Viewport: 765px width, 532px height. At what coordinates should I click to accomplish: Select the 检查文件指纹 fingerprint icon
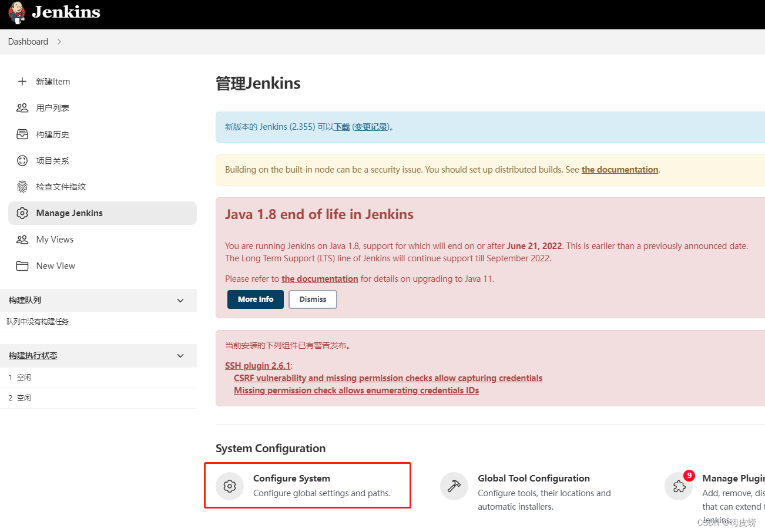pos(22,187)
